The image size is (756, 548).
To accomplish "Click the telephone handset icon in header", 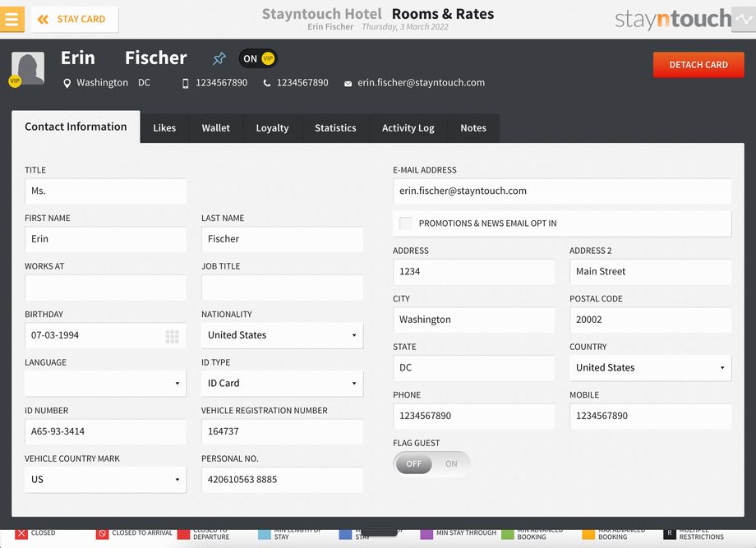I will (x=266, y=83).
